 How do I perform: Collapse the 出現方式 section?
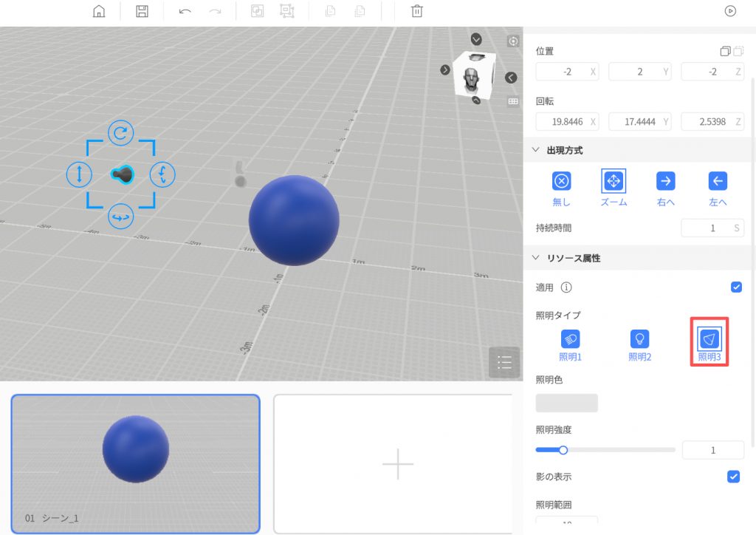coord(536,150)
